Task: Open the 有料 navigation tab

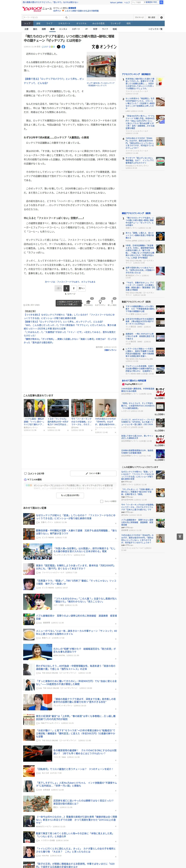Action: (128, 24)
